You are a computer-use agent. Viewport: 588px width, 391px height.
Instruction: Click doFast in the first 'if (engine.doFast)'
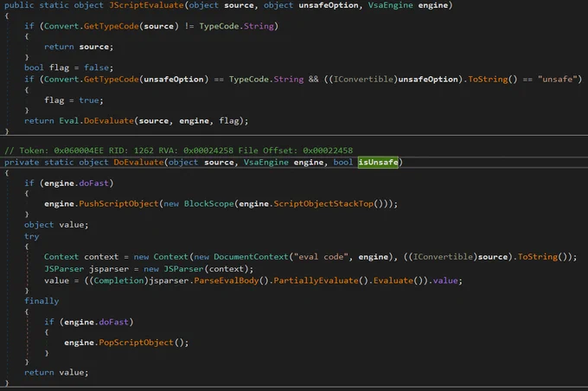(x=93, y=183)
